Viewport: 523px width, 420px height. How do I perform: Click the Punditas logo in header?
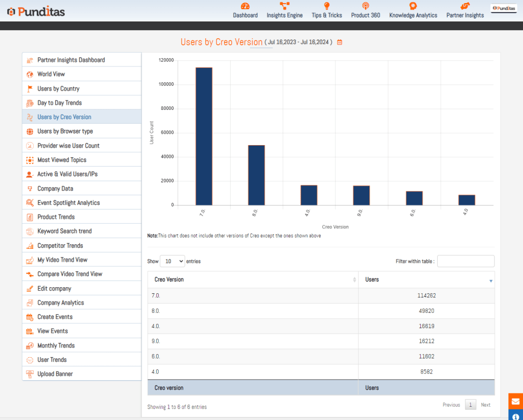coord(36,11)
